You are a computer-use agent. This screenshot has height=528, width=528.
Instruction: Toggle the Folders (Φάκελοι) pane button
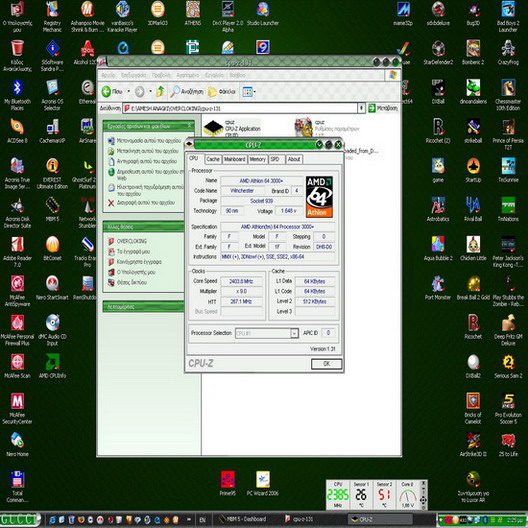tap(221, 91)
